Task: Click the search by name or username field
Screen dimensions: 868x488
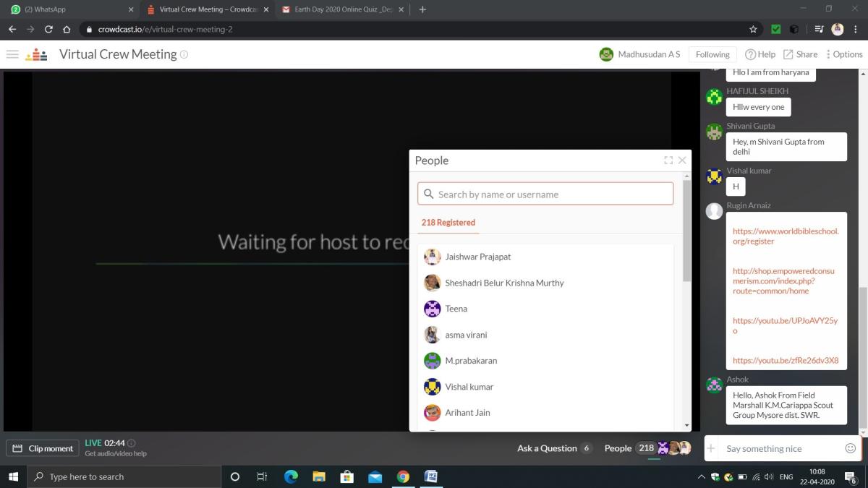Action: click(545, 194)
